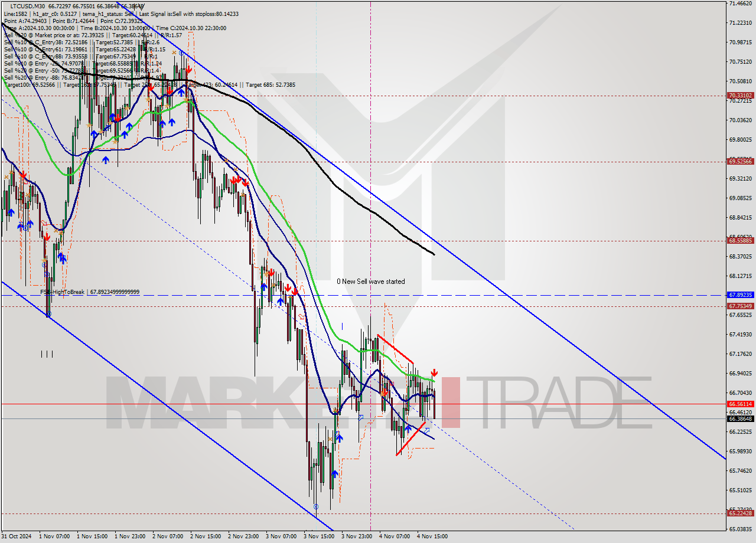Click the 71.22310 price axis value
The height and width of the screenshot is (543, 756).
point(741,23)
